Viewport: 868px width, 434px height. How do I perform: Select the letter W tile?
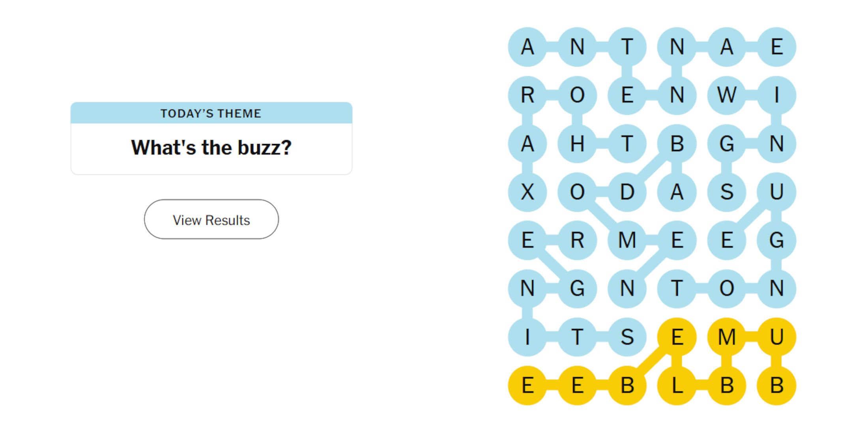point(727,95)
